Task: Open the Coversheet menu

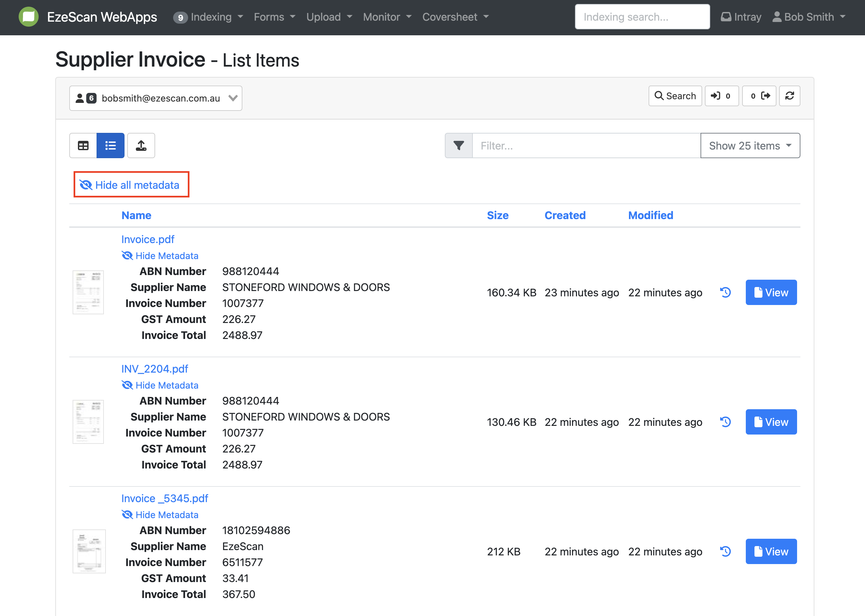Action: coord(455,17)
